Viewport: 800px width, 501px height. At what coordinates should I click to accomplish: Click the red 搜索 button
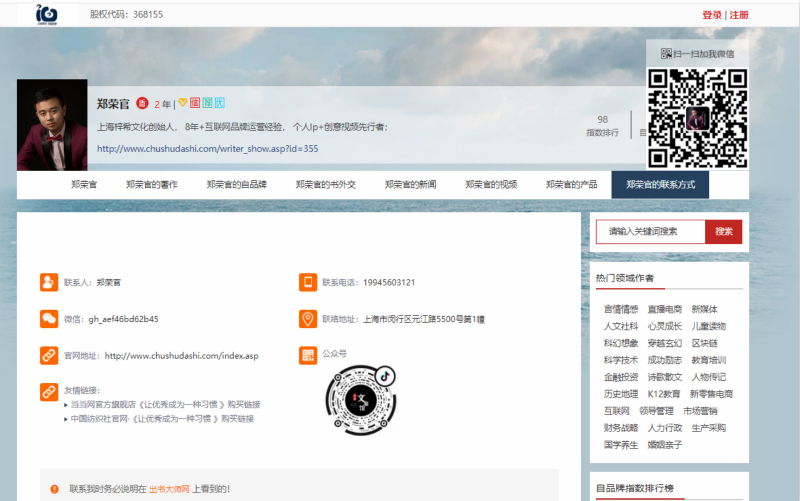[x=723, y=231]
